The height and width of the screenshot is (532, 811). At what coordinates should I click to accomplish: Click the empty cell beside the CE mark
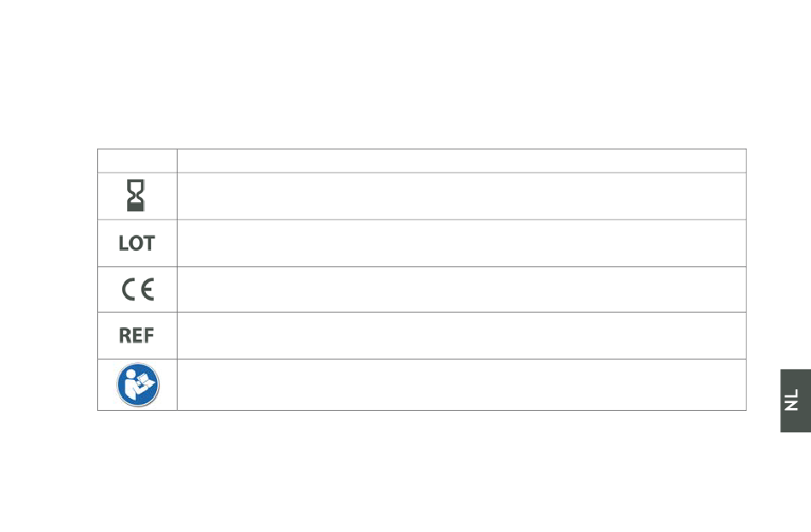click(461, 289)
